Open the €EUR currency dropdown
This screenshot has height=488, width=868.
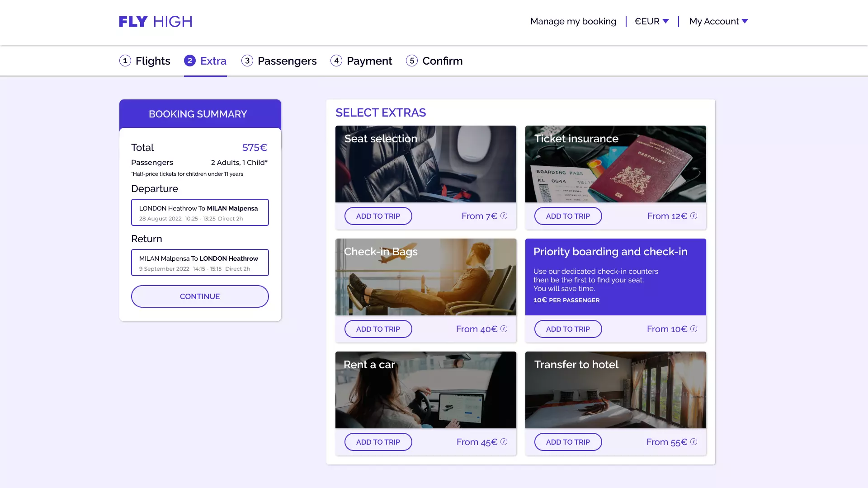(x=651, y=21)
